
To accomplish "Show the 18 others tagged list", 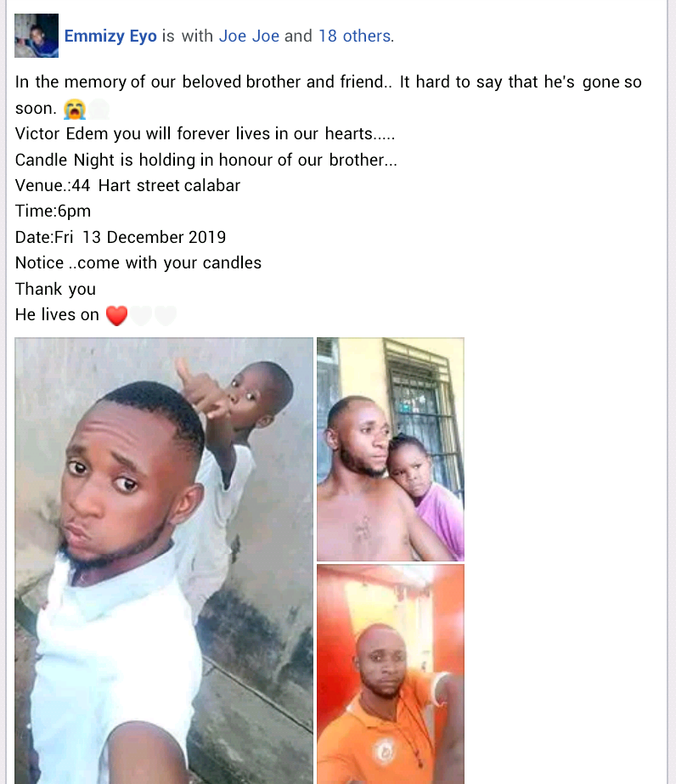I will point(354,36).
